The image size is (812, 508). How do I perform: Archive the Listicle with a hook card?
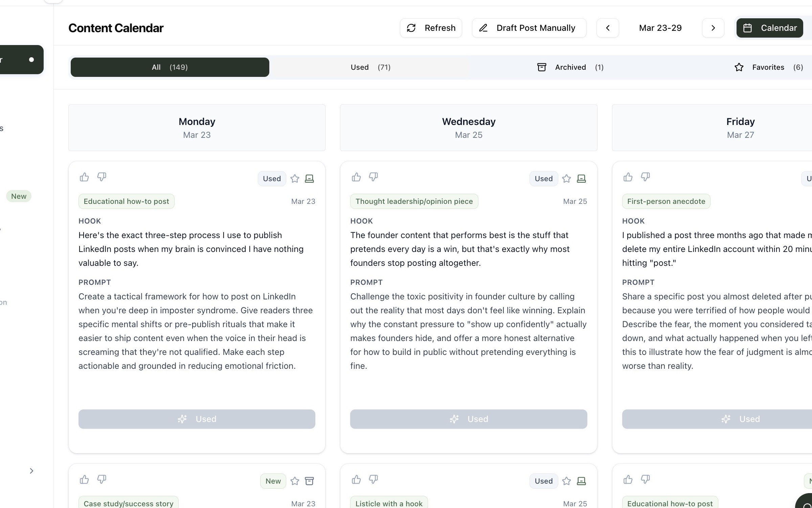point(581,481)
